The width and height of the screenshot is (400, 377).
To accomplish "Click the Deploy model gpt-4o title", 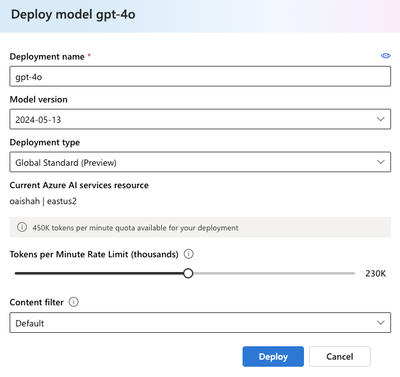I will (73, 15).
